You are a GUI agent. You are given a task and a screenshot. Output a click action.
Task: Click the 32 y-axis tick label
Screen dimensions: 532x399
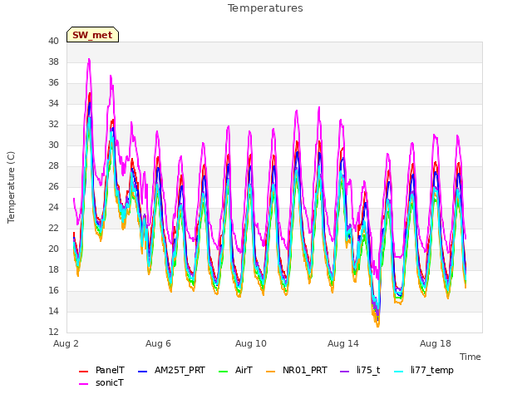tap(53, 124)
